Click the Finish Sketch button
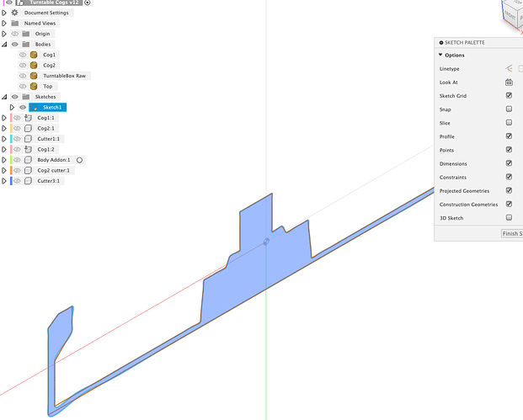Viewport: 523px width, 420px height. [511, 233]
